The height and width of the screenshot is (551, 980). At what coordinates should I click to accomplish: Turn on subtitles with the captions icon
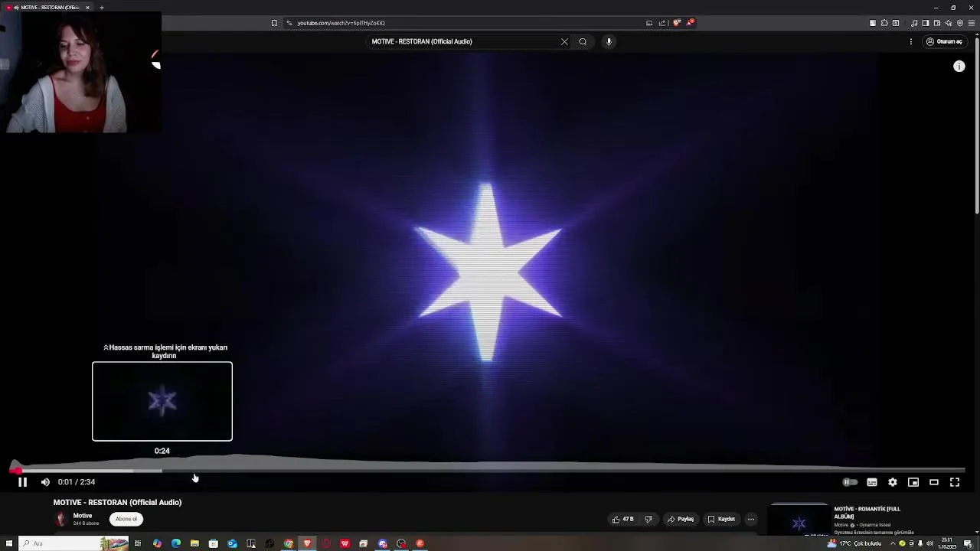[872, 482]
